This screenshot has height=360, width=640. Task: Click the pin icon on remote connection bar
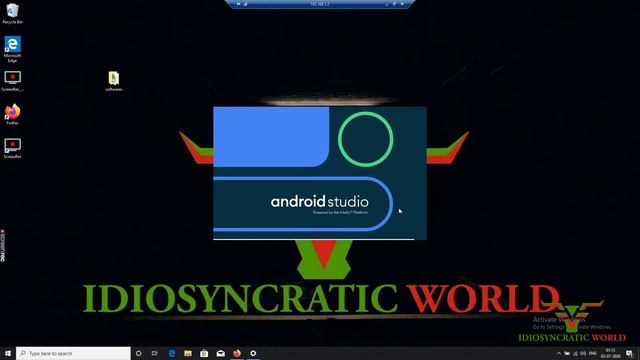coord(238,4)
